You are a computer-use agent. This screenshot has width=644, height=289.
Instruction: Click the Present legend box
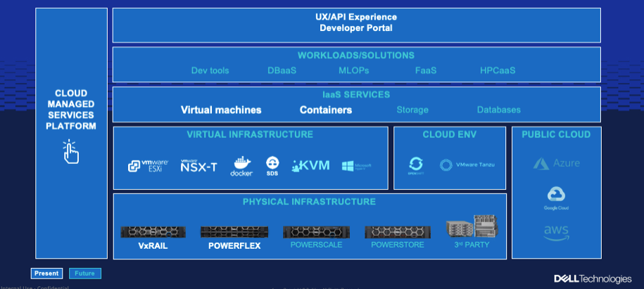(46, 274)
